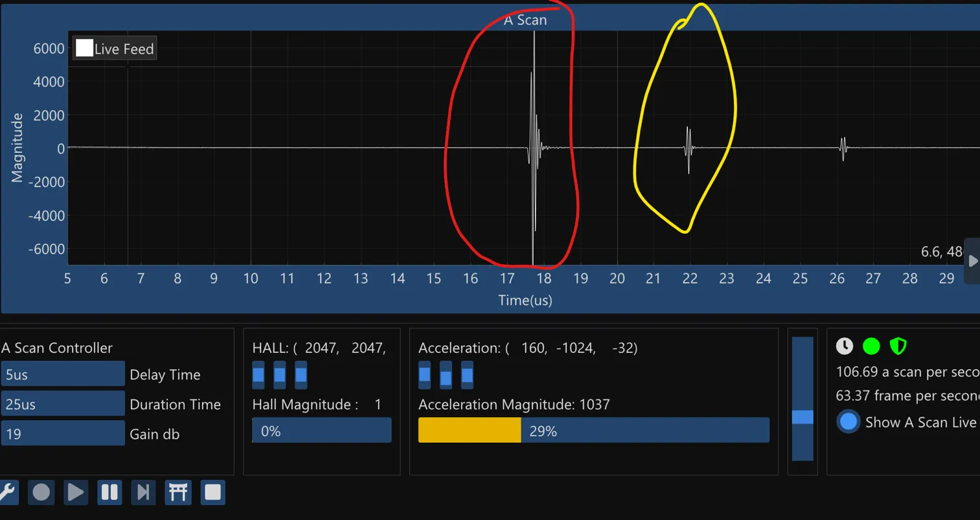The image size is (980, 520).
Task: Click the green shield icon
Action: (898, 346)
